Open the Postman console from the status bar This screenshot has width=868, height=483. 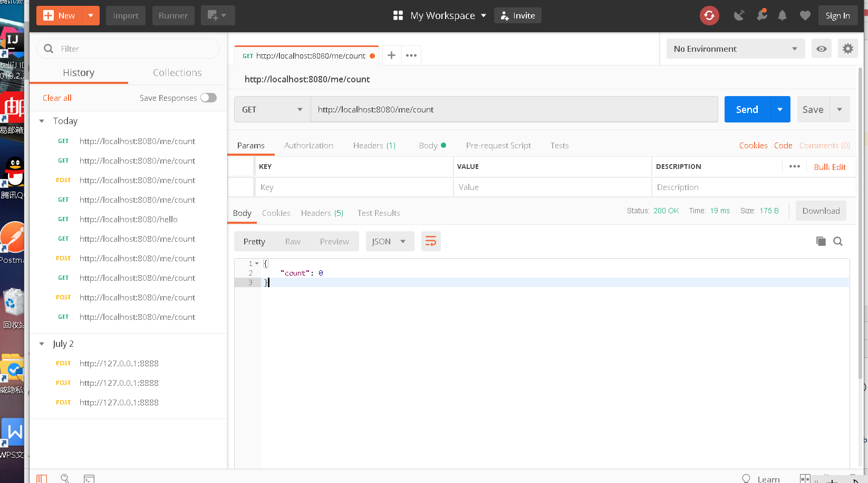click(x=89, y=478)
